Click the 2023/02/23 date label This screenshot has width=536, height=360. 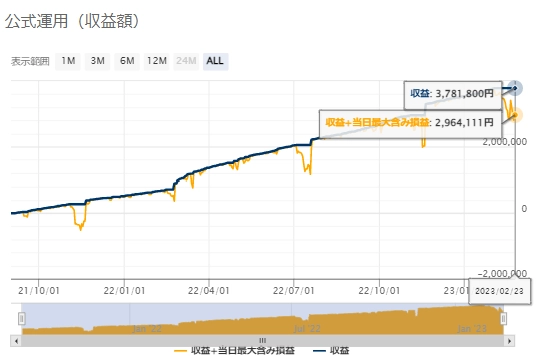499,291
